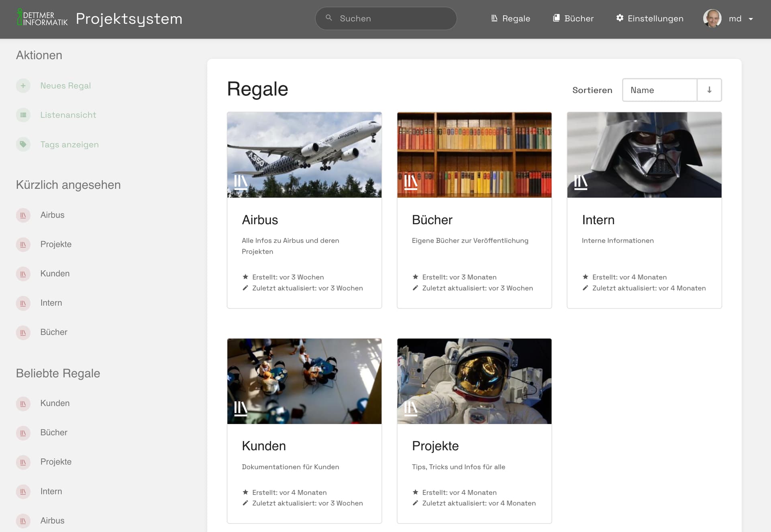Click the Airbus shelf card title
Image resolution: width=771 pixels, height=532 pixels.
click(x=260, y=220)
